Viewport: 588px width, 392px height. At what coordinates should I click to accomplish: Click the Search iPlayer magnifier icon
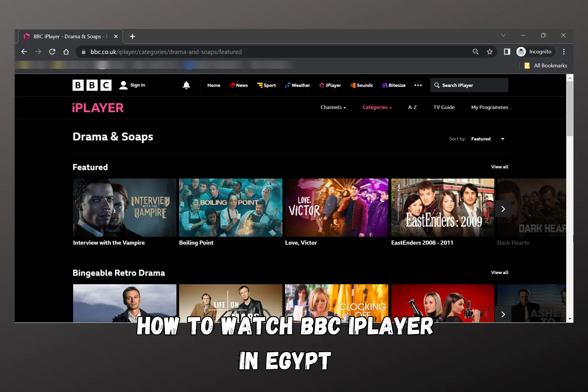(437, 85)
